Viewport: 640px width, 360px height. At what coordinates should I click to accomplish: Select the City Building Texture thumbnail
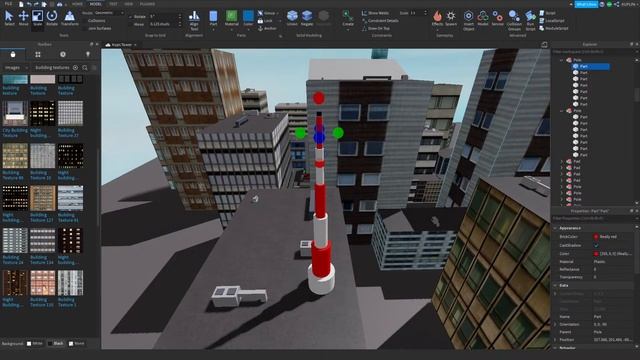15,113
